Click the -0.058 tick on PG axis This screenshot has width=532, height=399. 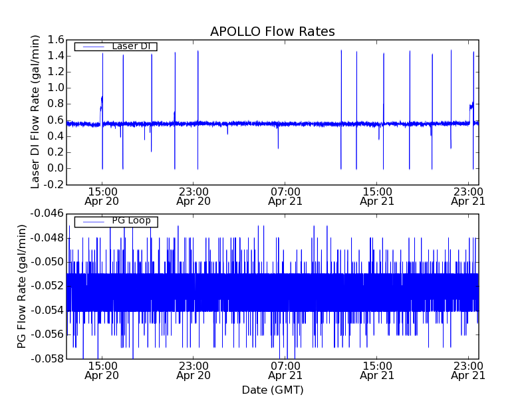pos(47,358)
